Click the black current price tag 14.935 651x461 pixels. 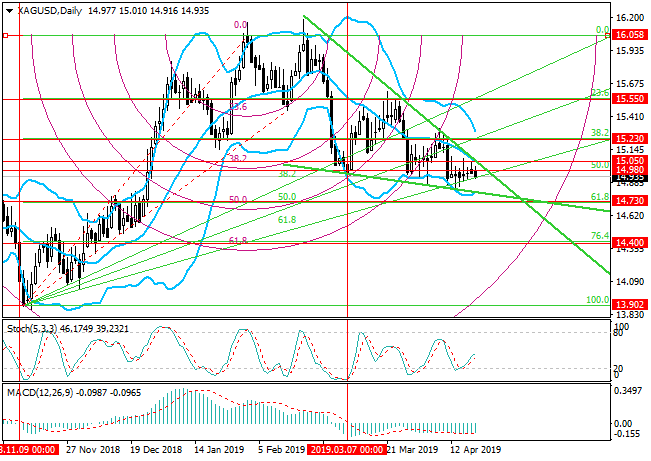[x=630, y=178]
